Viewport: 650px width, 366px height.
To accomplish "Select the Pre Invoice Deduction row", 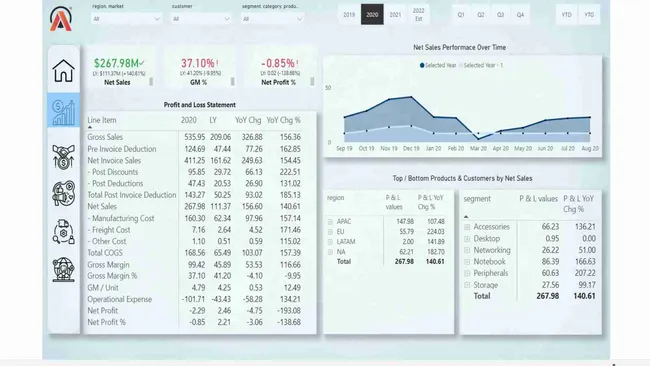I will [194, 149].
